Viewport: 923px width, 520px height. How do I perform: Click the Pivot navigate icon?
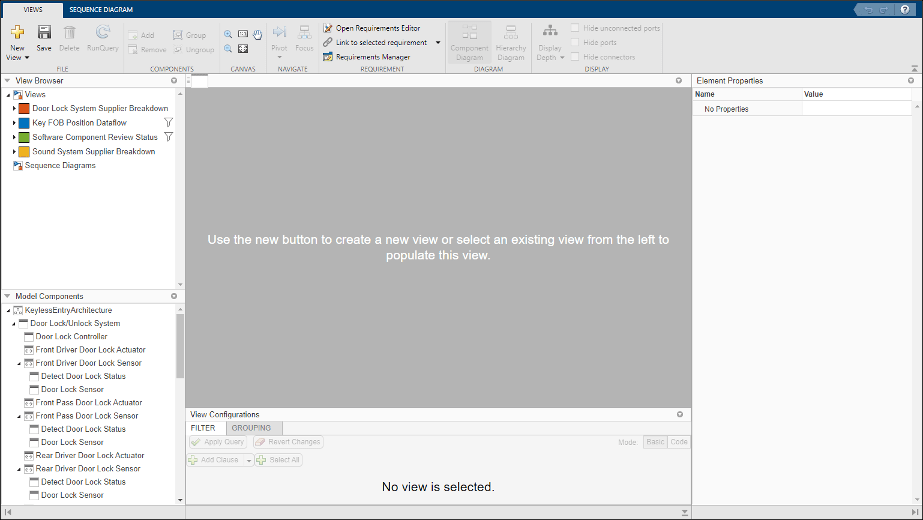280,32
